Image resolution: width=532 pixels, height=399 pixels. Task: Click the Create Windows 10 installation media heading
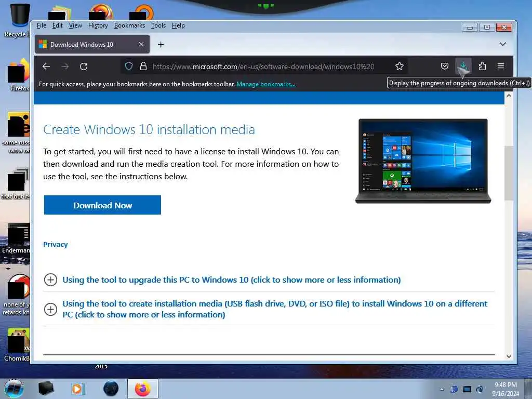149,129
